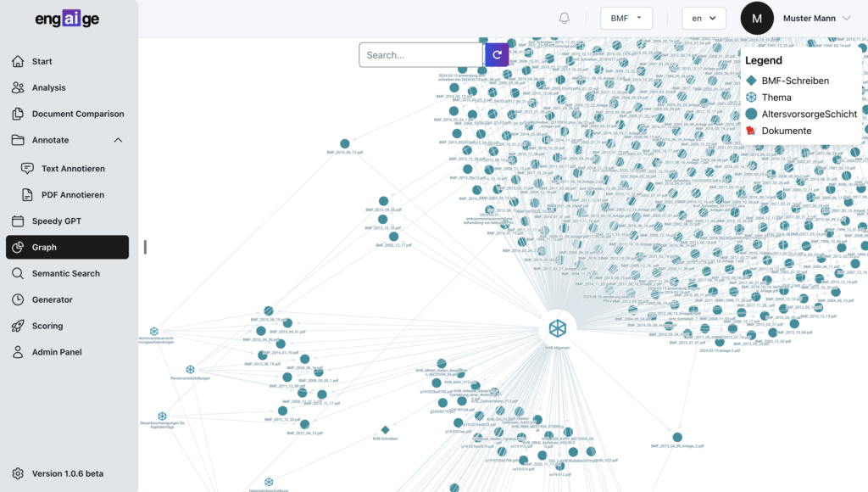Click the PDF Annotieren file icon

pos(27,194)
